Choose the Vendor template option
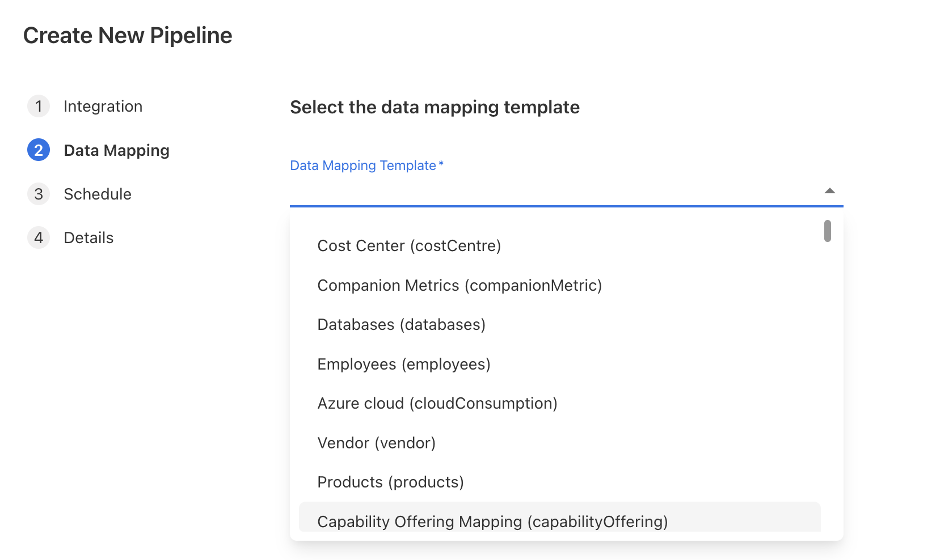 coord(376,443)
